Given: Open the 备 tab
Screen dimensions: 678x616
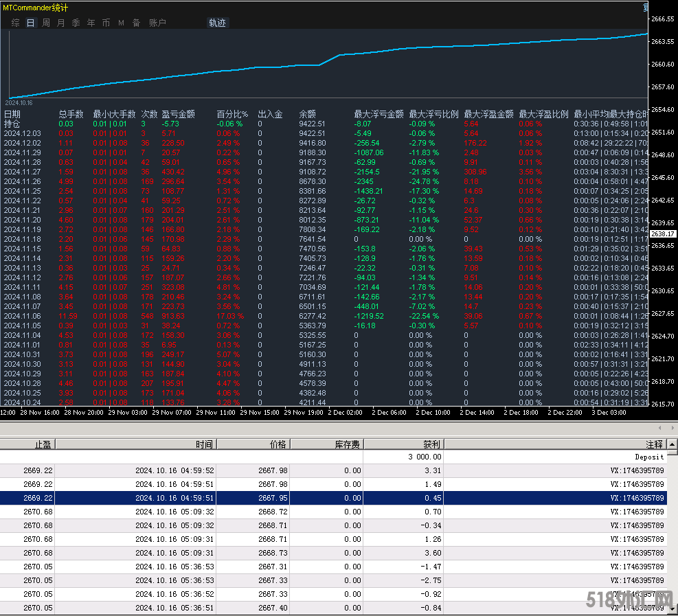Looking at the screenshot, I should click(136, 23).
